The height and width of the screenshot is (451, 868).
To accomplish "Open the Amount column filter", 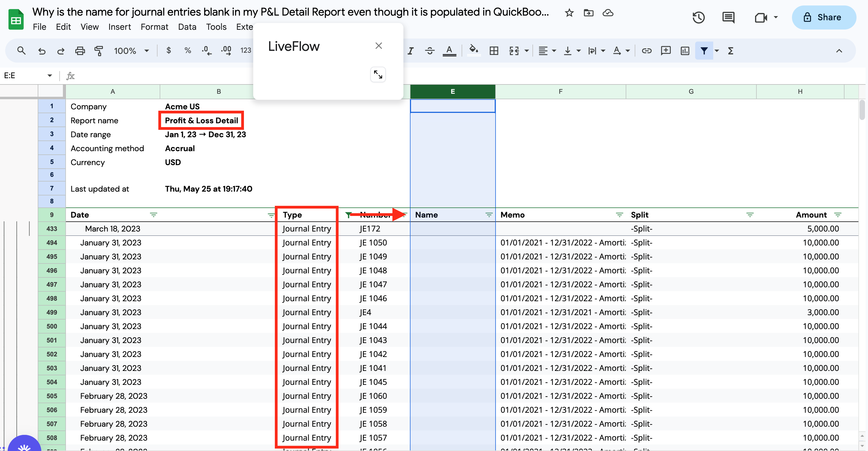I will pyautogui.click(x=838, y=215).
